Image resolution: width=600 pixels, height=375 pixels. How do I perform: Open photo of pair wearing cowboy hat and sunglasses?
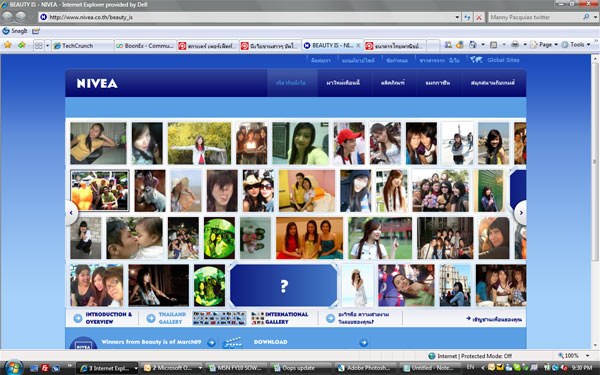point(258,191)
